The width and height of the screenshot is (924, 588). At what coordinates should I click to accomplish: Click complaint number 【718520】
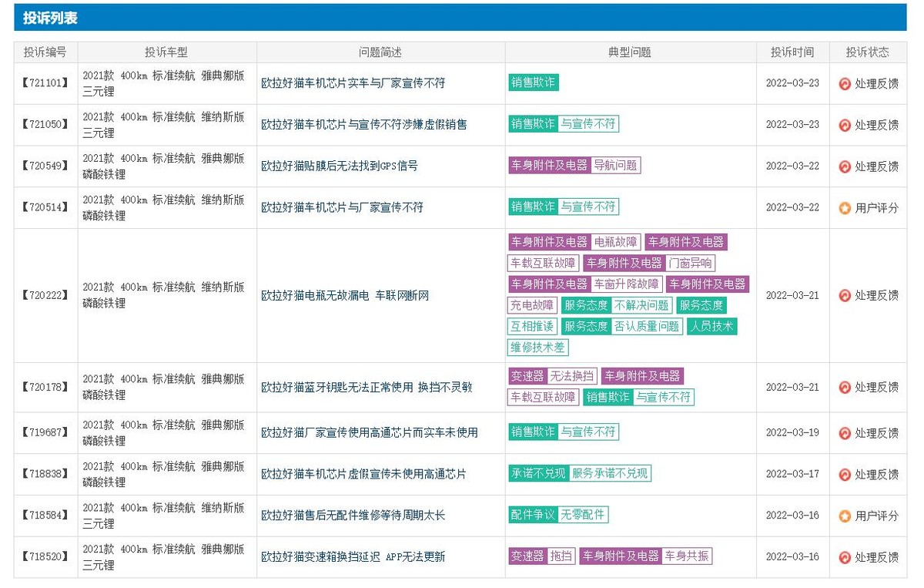pos(45,556)
